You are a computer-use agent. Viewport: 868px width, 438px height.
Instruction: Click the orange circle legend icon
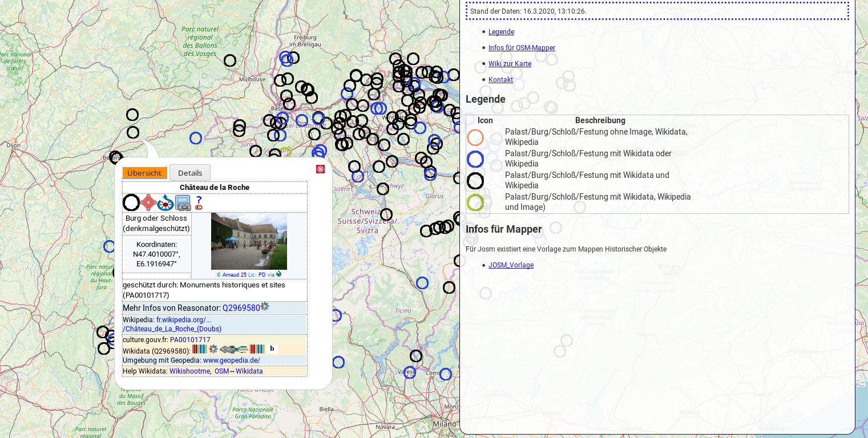(x=475, y=137)
